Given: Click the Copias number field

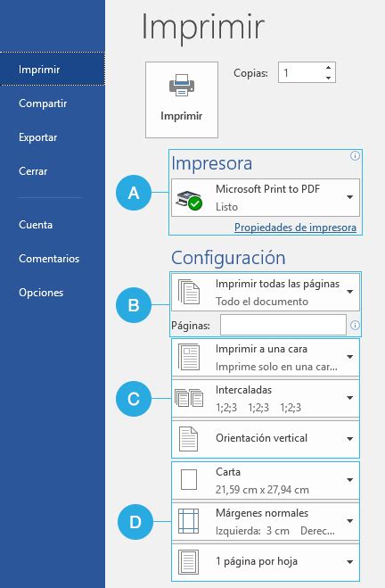Looking at the screenshot, I should (301, 72).
